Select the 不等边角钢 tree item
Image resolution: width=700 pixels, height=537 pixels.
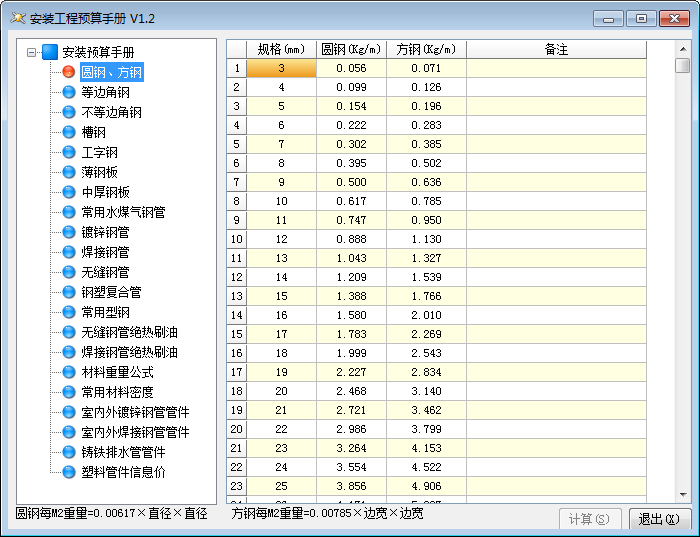click(111, 112)
